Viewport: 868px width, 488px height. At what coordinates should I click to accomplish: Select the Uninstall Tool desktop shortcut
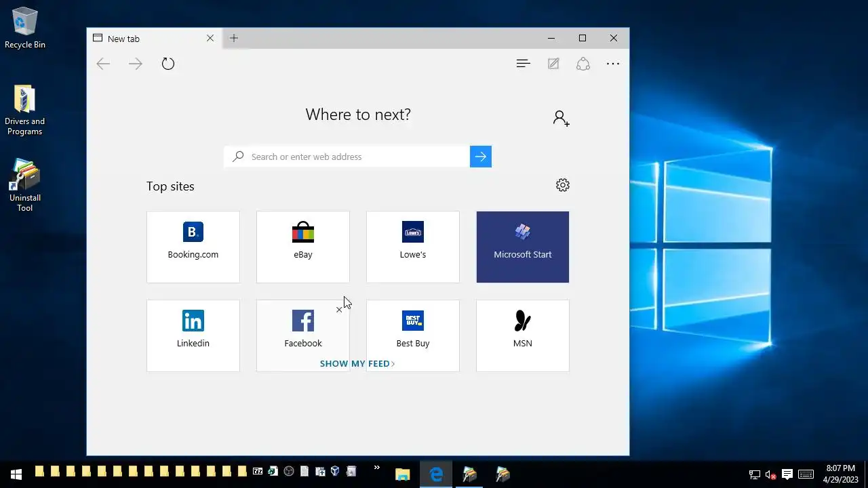(x=25, y=186)
